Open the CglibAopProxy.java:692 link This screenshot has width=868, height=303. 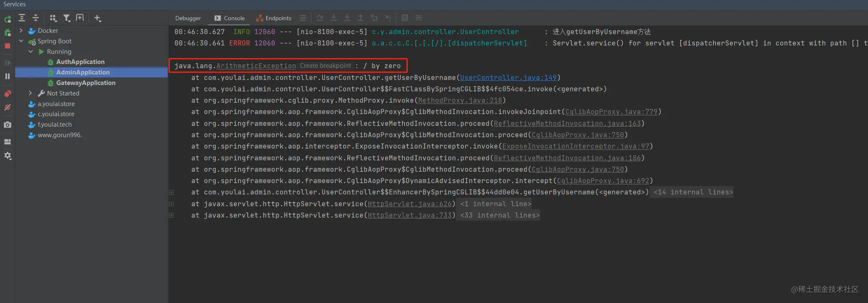pos(603,181)
